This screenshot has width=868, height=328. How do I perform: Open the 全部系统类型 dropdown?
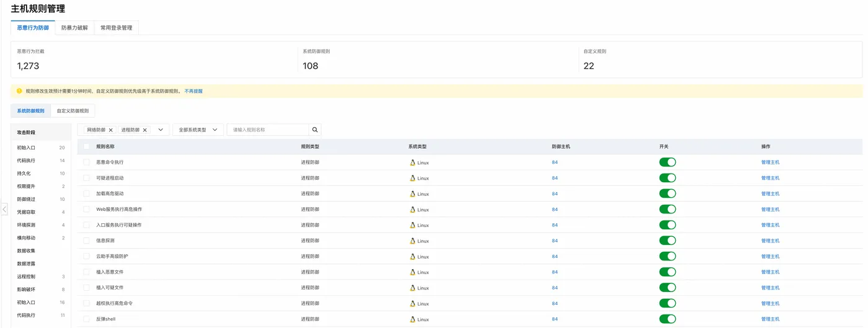click(198, 130)
